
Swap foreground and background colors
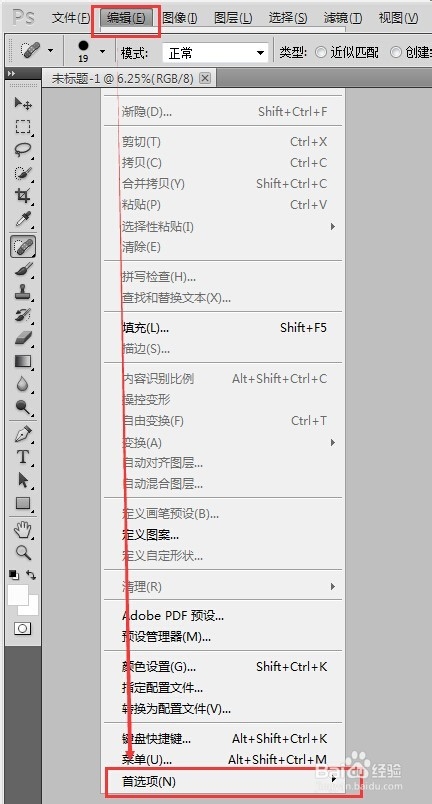pos(31,575)
